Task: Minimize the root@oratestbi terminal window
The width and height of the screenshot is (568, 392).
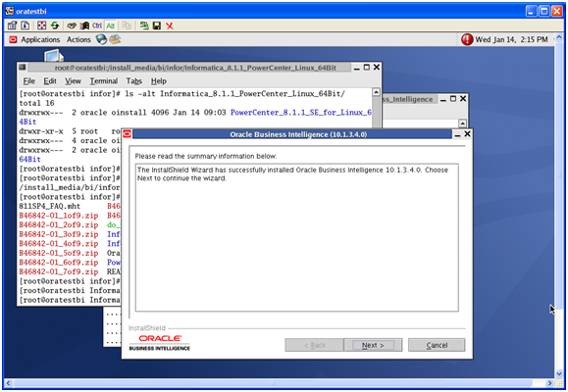Action: [x=357, y=68]
